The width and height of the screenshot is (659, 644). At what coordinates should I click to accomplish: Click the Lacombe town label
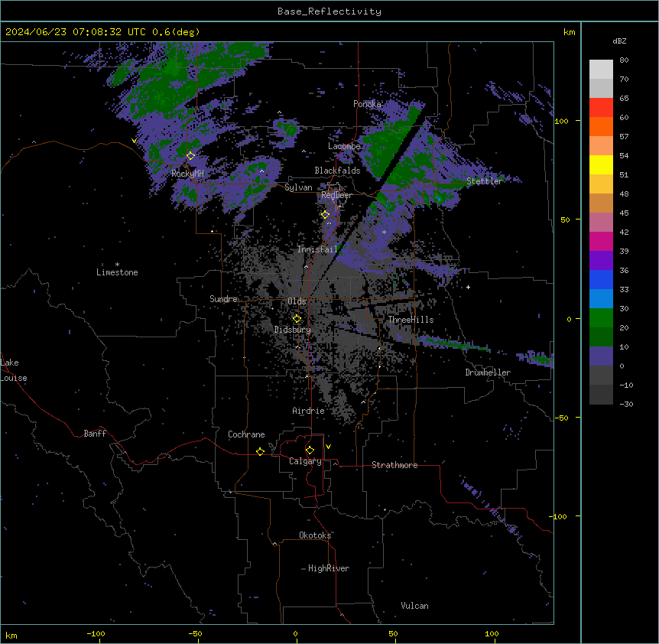[x=344, y=146]
